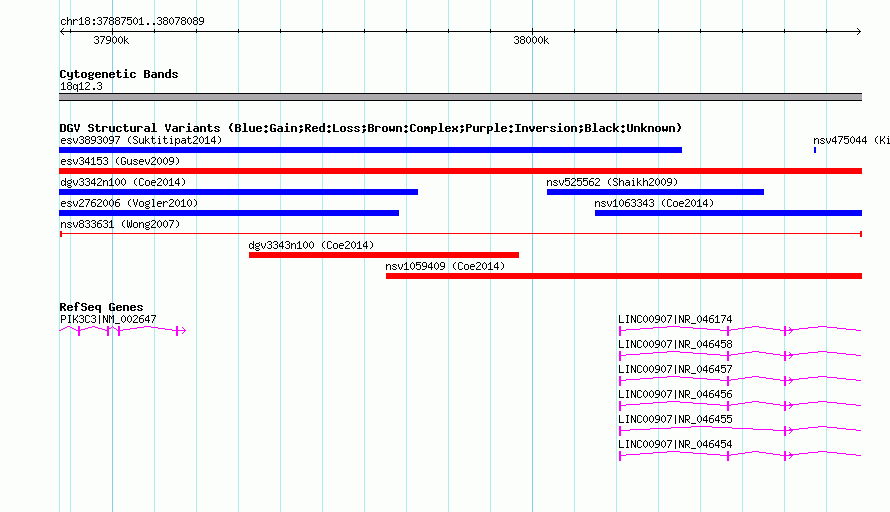Viewport: 890px width, 512px height.
Task: Open the nsv1063343 (Coe2014) label
Action: 654,203
